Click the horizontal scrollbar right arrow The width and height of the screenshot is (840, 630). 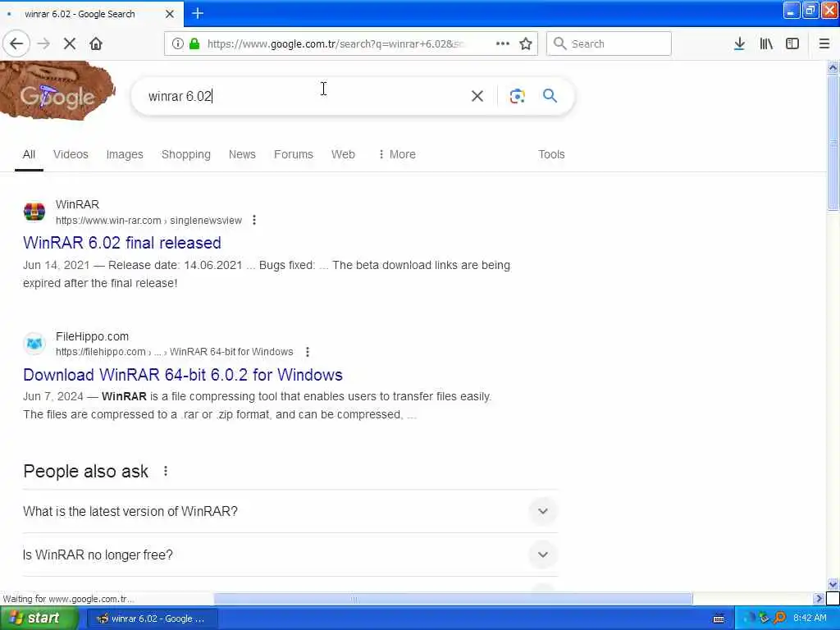pos(818,598)
